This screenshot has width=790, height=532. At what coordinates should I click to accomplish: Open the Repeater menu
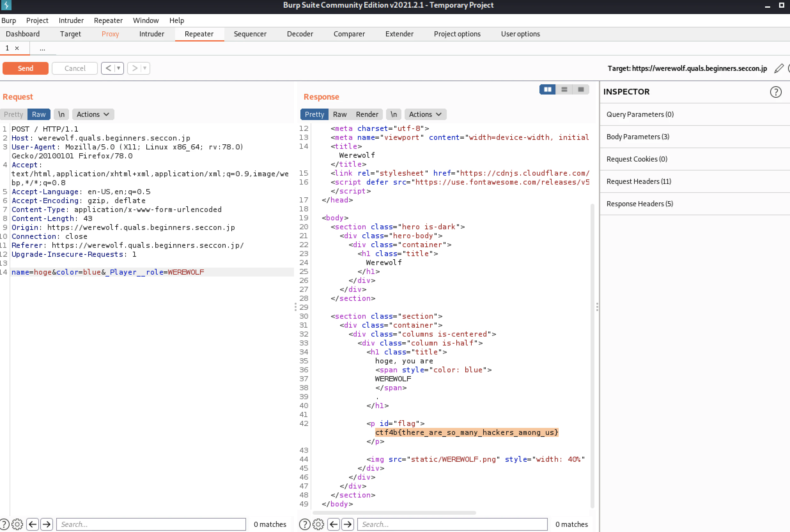tap(108, 20)
